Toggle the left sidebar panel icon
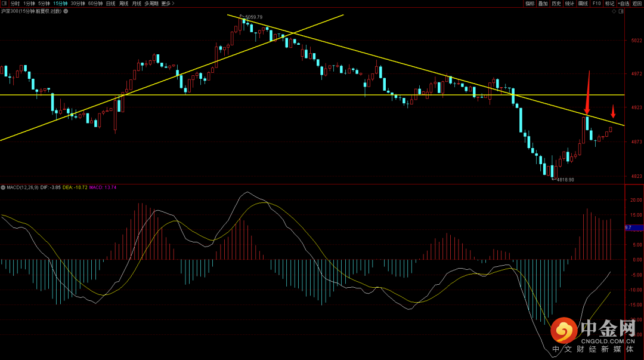Screen dimensions: 644x360 [x=5, y=4]
